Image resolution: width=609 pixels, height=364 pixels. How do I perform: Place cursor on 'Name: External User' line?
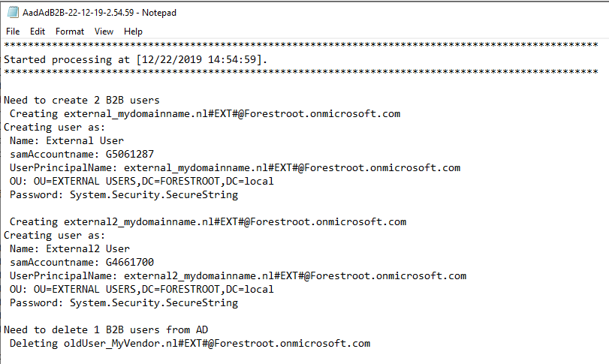pos(67,140)
